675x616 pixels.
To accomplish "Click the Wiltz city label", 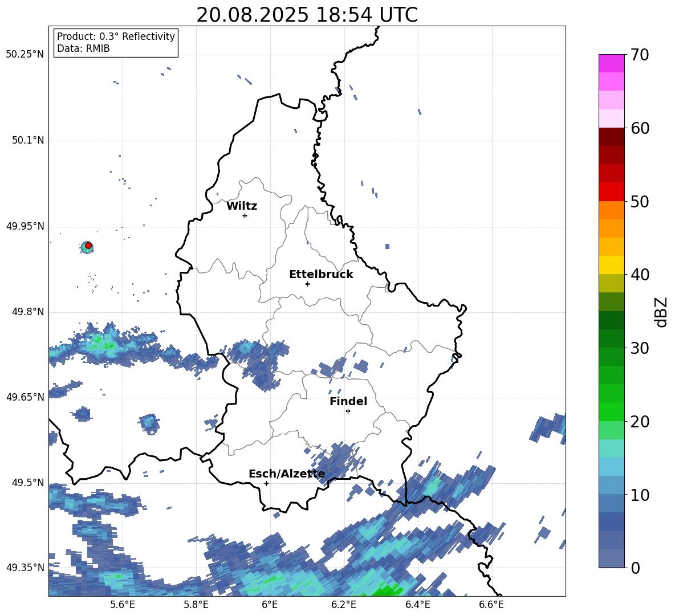I will (242, 206).
